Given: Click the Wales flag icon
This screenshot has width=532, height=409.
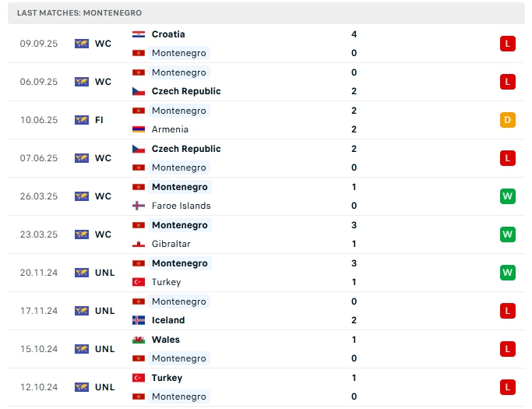Looking at the screenshot, I should (x=138, y=340).
